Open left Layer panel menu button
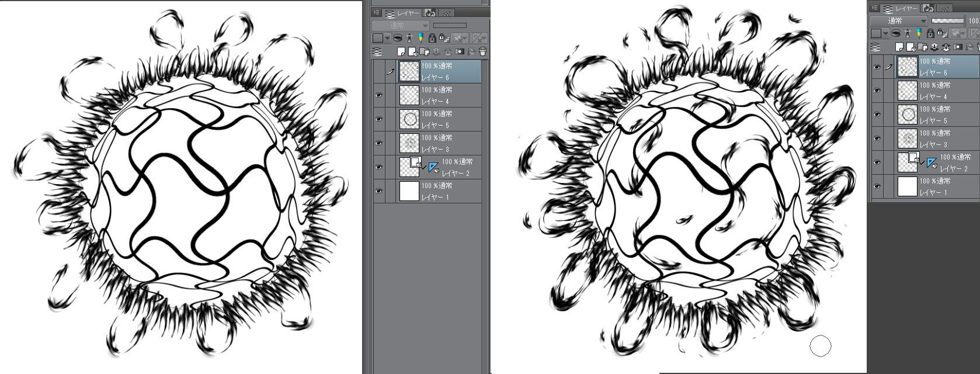This screenshot has height=374, width=980. click(377, 12)
